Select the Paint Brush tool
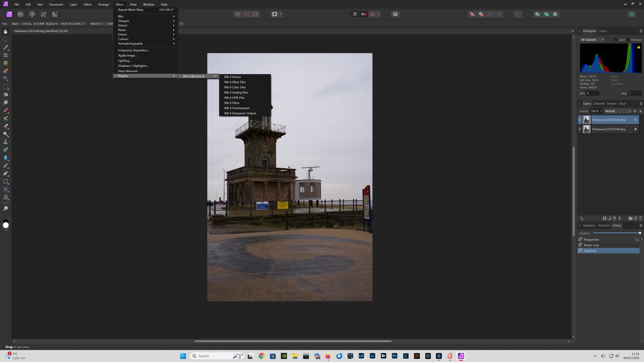 6,110
